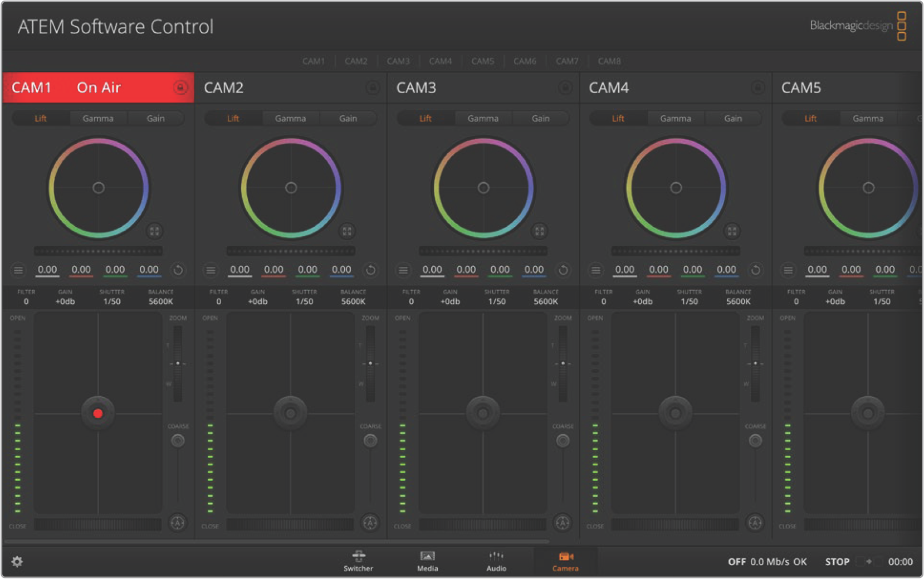Expand CAM3 color wheel to full view
The width and height of the screenshot is (924, 579).
[x=539, y=231]
